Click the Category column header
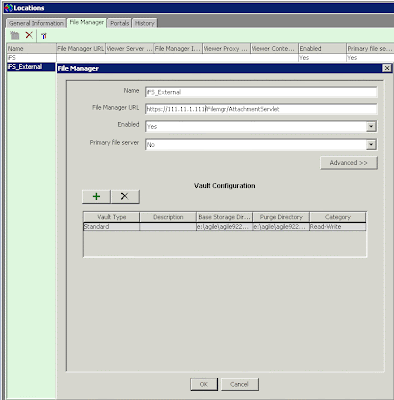 (x=338, y=217)
